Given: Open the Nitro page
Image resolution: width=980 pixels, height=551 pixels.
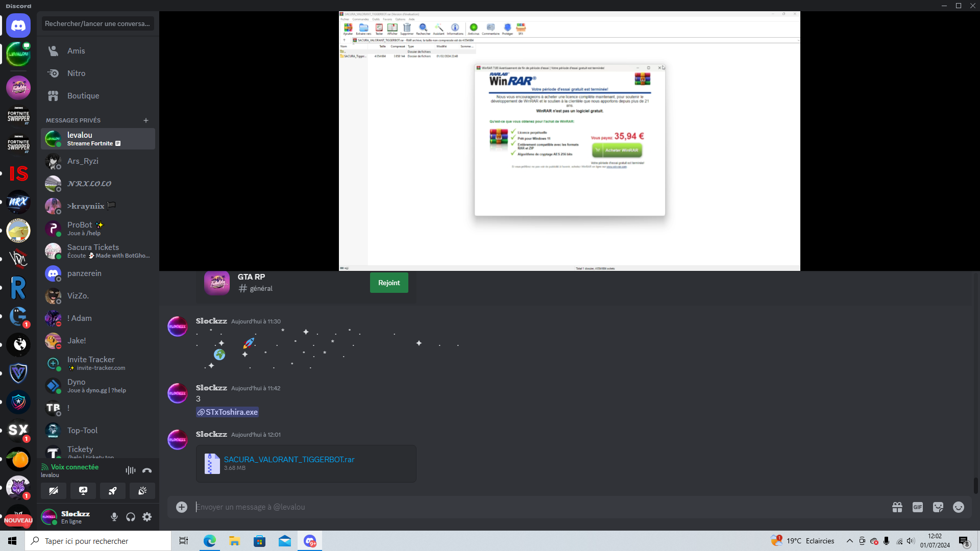Looking at the screenshot, I should pos(98,73).
